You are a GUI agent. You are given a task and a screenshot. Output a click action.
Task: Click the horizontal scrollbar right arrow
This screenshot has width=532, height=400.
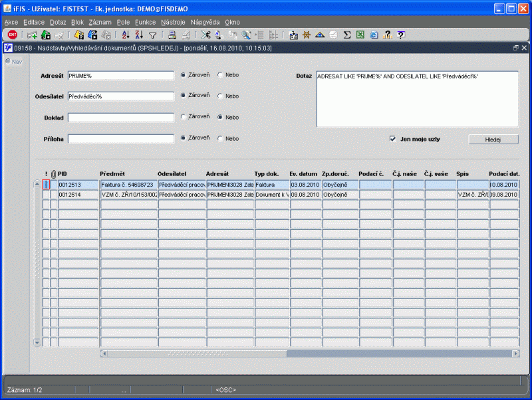pyautogui.click(x=516, y=353)
